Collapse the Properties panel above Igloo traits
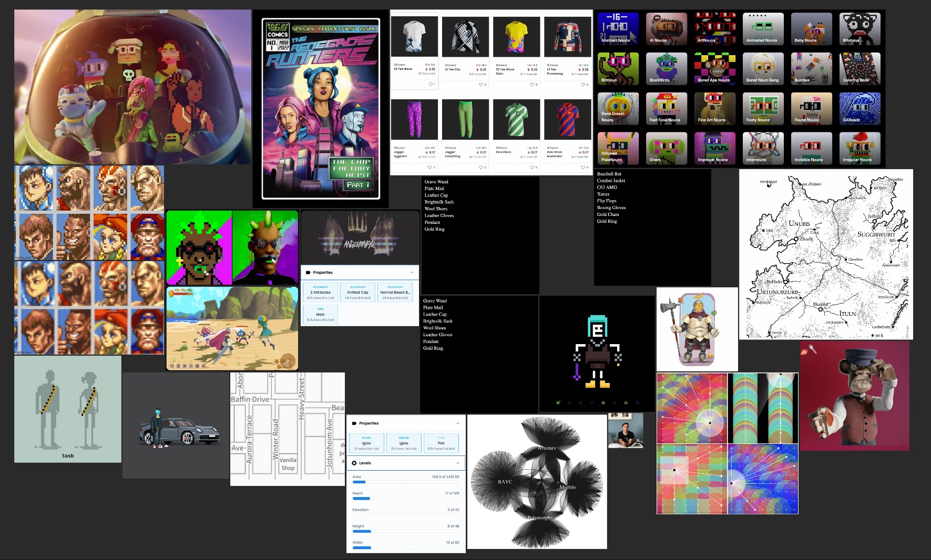The width and height of the screenshot is (931, 560). [457, 423]
